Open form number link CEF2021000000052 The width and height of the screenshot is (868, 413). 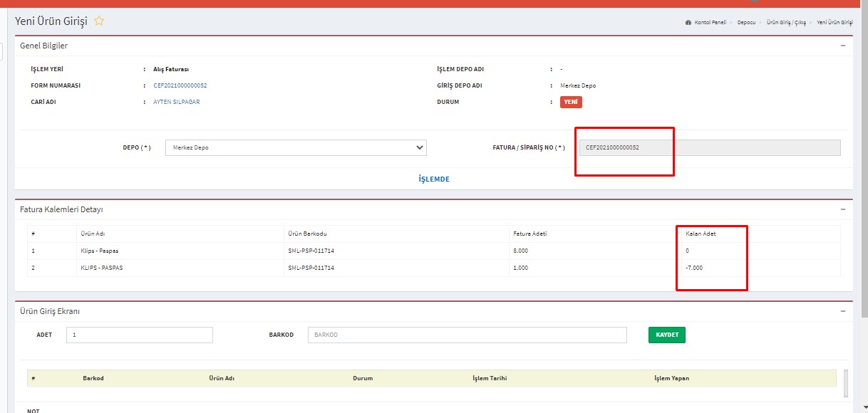[x=180, y=85]
